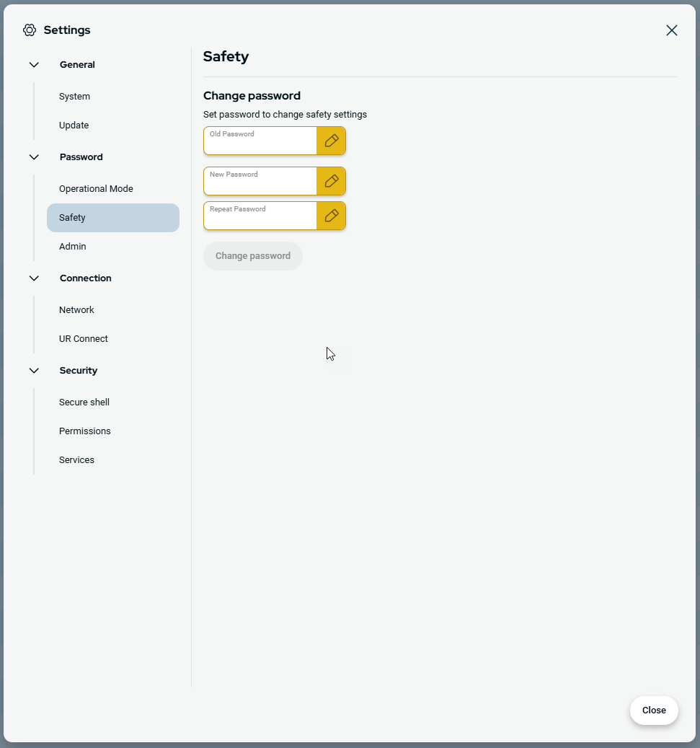
Task: Open the Services security page
Action: (x=76, y=460)
